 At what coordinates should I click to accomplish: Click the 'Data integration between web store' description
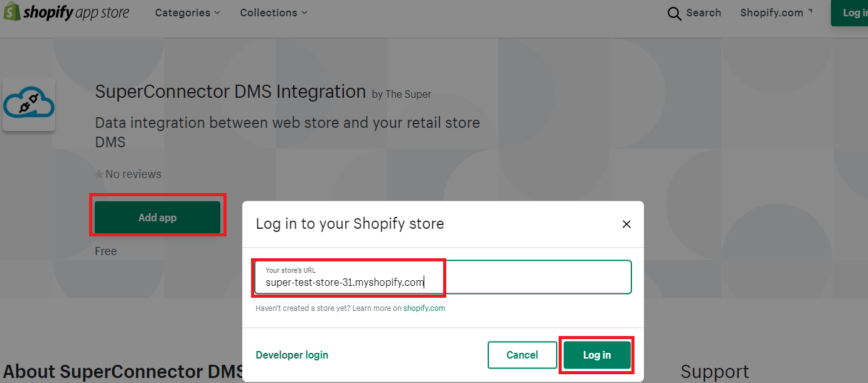pos(287,132)
